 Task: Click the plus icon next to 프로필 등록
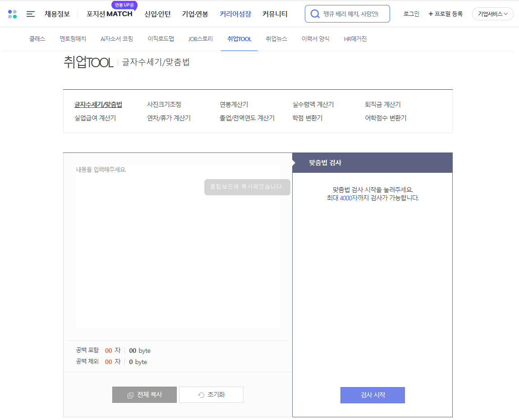coord(431,14)
